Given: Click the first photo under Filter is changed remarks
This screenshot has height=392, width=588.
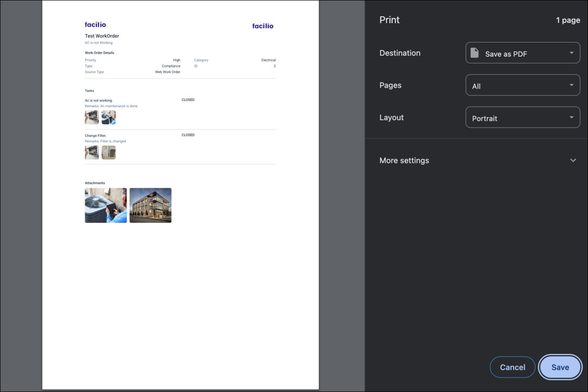Looking at the screenshot, I should coord(92,153).
